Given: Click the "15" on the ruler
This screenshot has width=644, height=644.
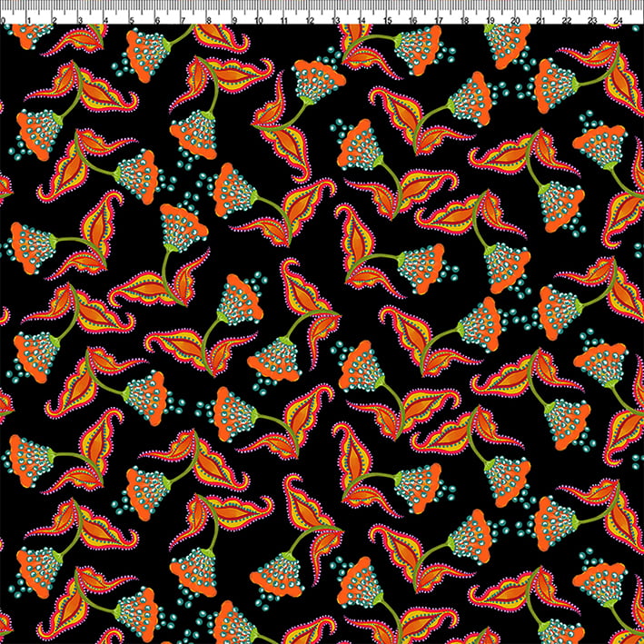Looking at the screenshot, I should point(387,21).
